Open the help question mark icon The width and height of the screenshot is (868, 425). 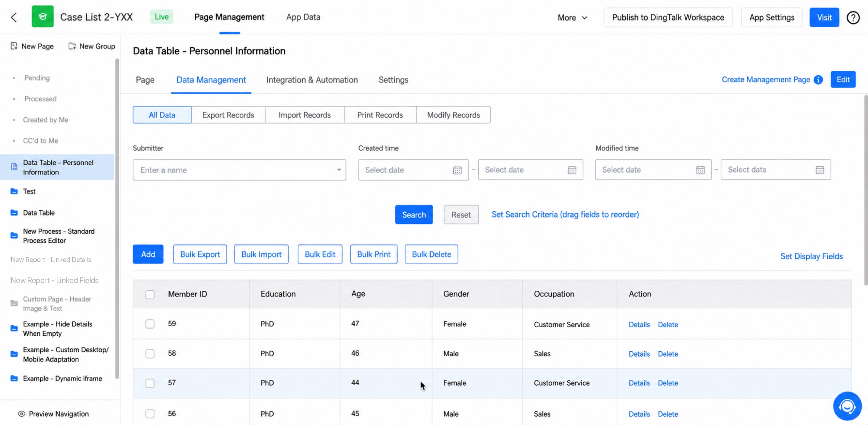click(853, 18)
